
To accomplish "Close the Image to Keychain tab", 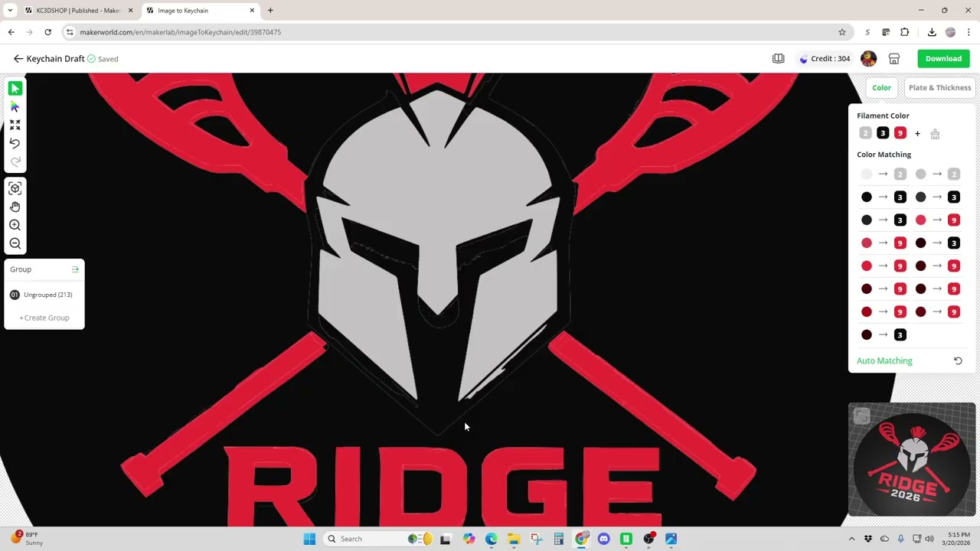I will [252, 11].
